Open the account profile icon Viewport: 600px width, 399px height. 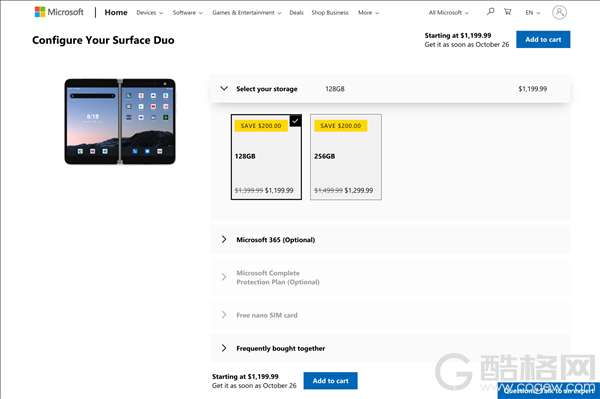point(559,12)
